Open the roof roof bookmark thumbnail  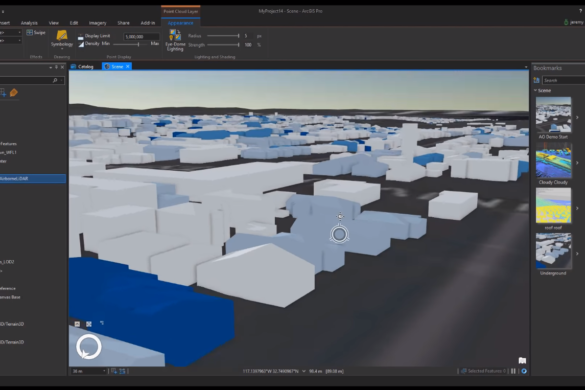[553, 206]
